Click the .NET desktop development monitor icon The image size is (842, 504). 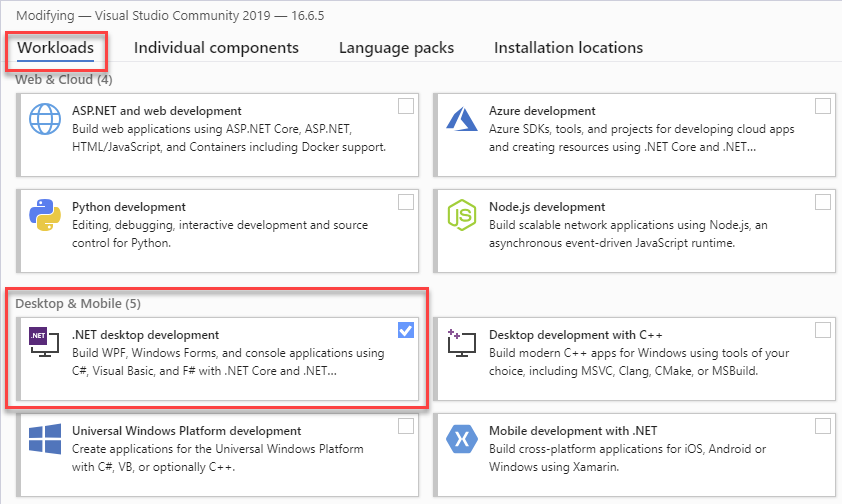46,344
